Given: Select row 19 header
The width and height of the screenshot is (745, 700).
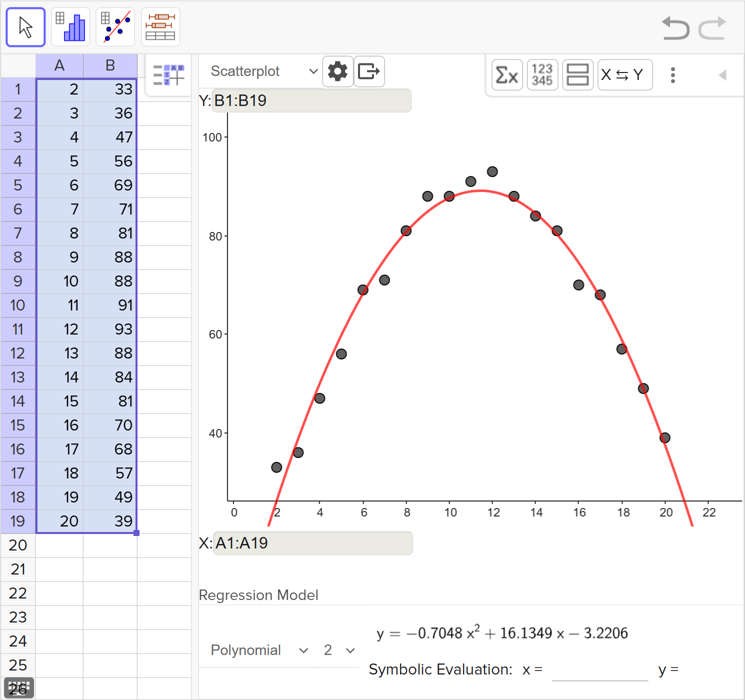Looking at the screenshot, I should pos(18,521).
